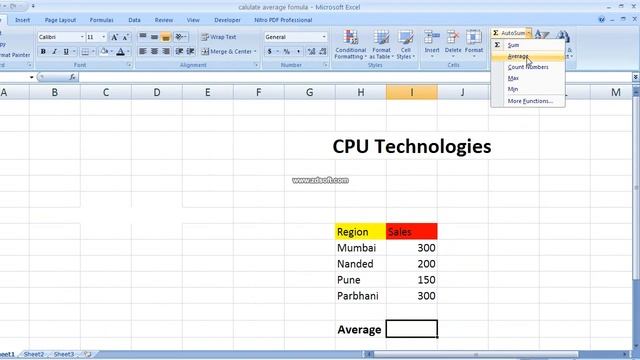Viewport: 640px width, 360px height.
Task: Apply the Fill Color bucket
Action: (104, 51)
